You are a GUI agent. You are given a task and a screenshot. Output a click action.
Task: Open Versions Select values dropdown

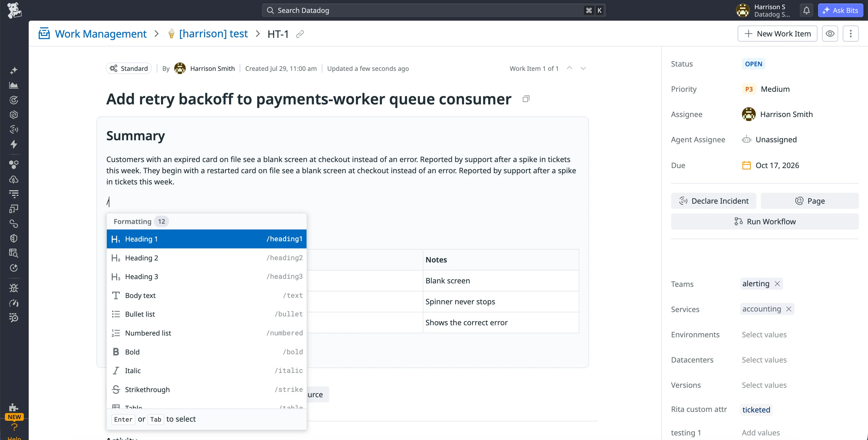[x=764, y=385]
